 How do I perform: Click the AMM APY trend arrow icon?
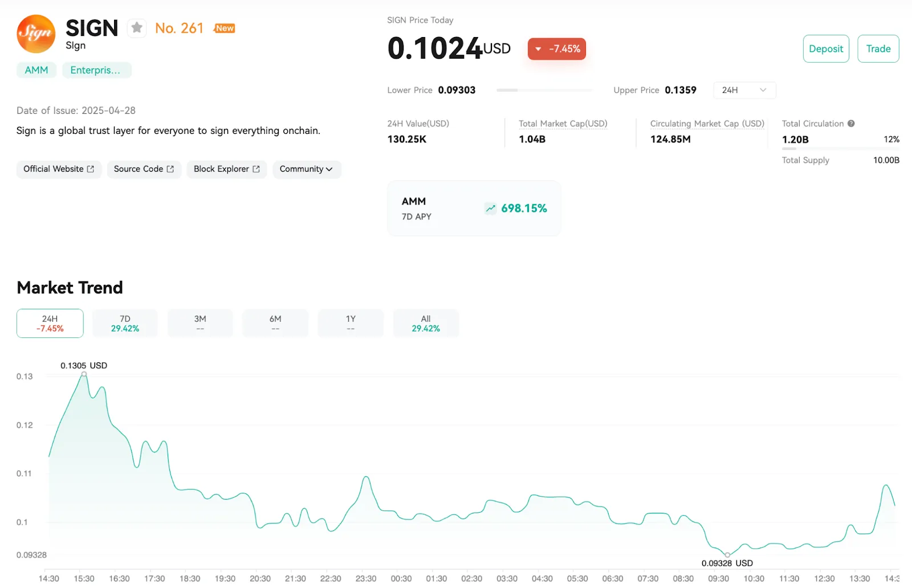coord(491,208)
